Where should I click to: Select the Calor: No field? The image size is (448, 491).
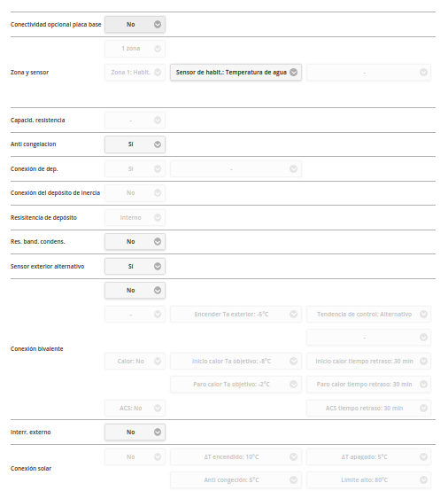(x=135, y=361)
